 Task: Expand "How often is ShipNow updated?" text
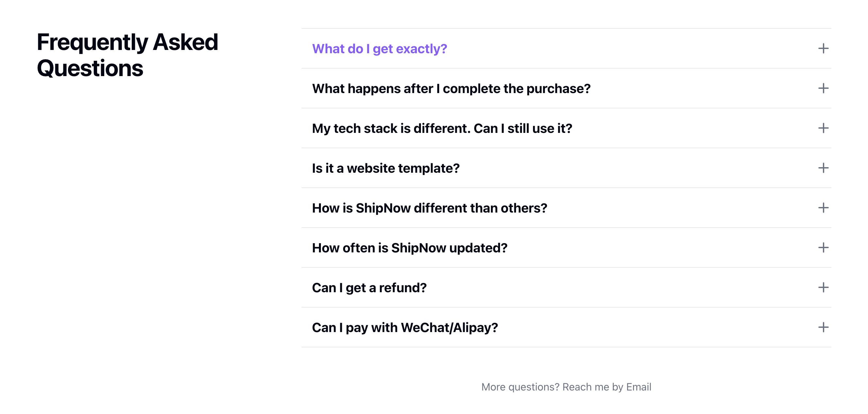pyautogui.click(x=409, y=248)
